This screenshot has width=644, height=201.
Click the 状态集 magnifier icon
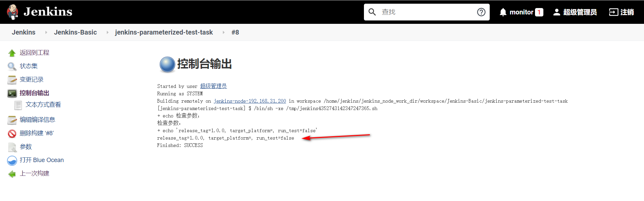tap(12, 66)
